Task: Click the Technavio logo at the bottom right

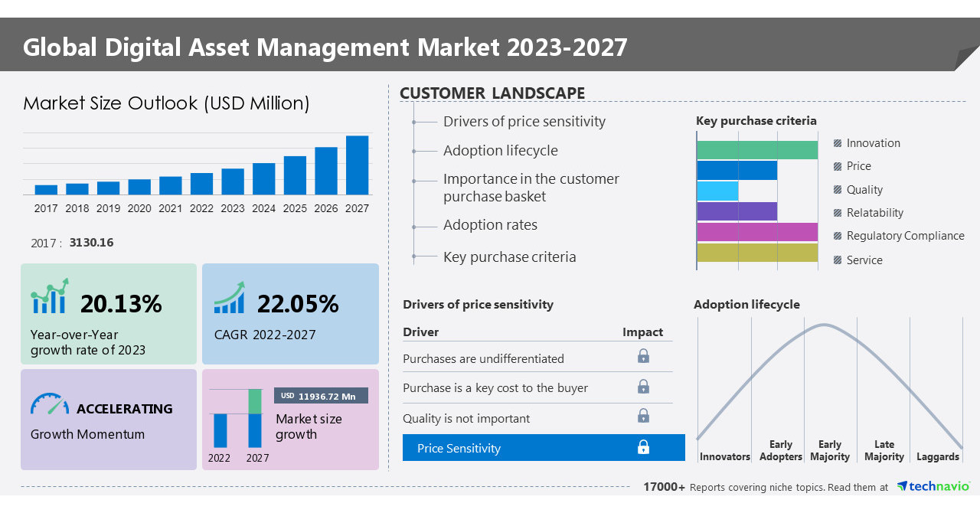Action: (933, 485)
